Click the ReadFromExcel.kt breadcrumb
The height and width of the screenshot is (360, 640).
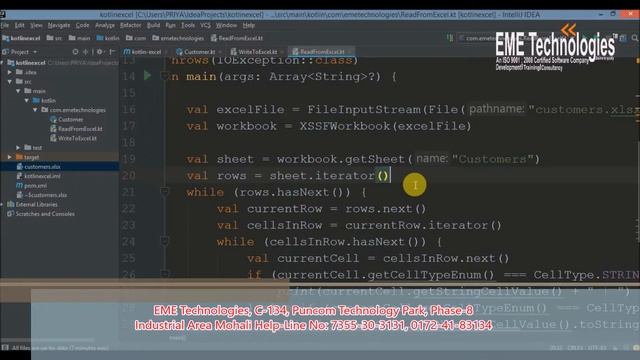237,38
